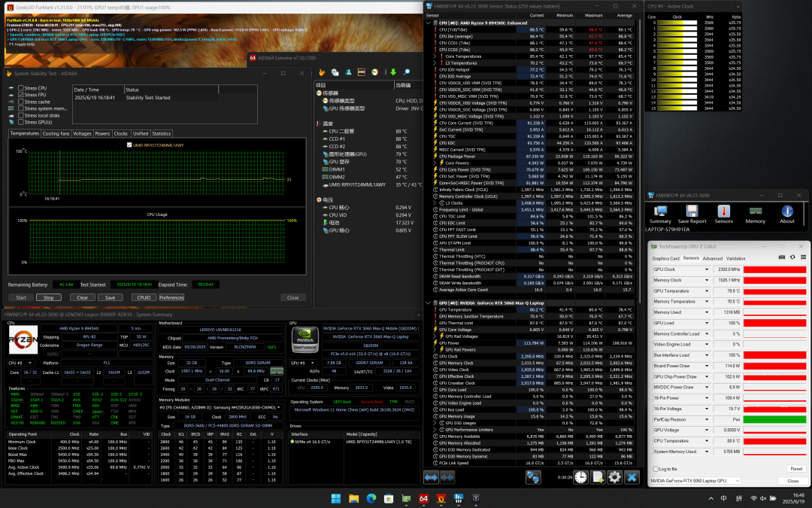Click the green PerfCap Reason bar
The image size is (812, 508).
[x=774, y=419]
